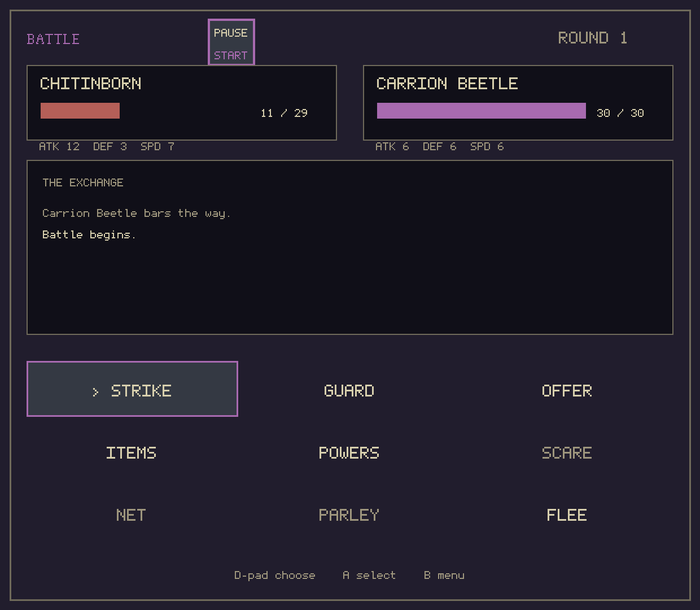700x610 pixels.
Task: Click the SPD 7 stat
Action: [x=158, y=146]
